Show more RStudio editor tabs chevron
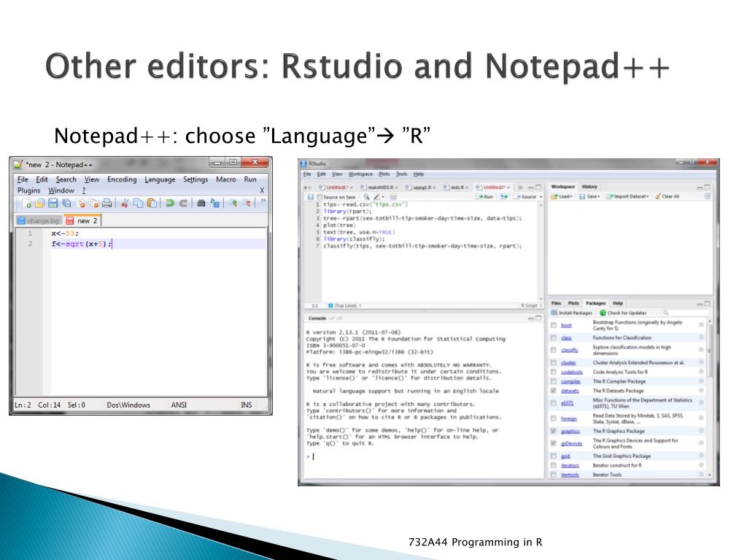The image size is (747, 560). click(x=520, y=187)
